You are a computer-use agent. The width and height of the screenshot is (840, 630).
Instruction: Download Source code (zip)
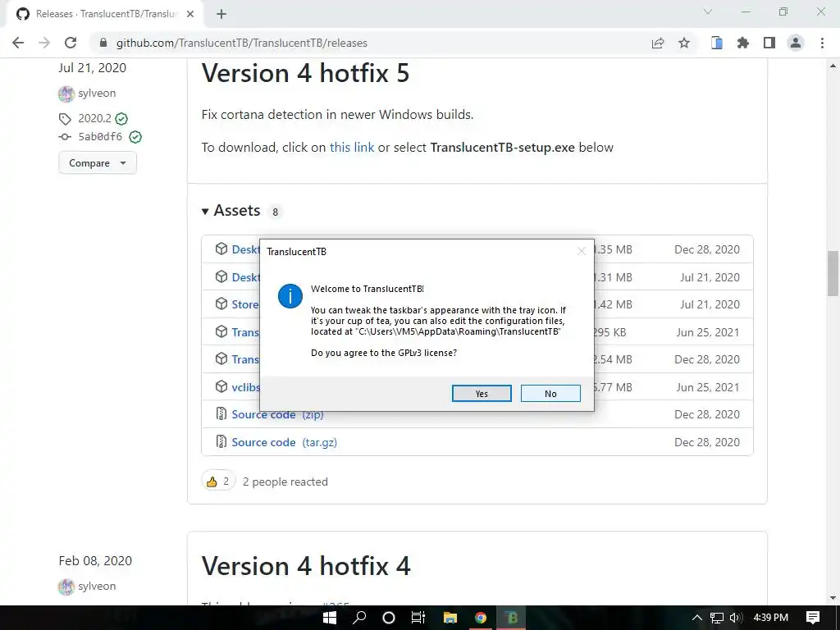tap(277, 414)
